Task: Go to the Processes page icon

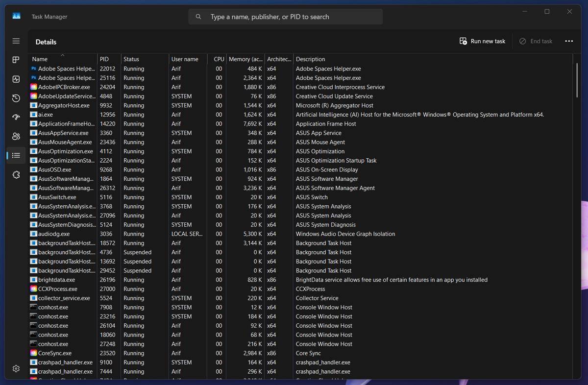Action: click(16, 60)
